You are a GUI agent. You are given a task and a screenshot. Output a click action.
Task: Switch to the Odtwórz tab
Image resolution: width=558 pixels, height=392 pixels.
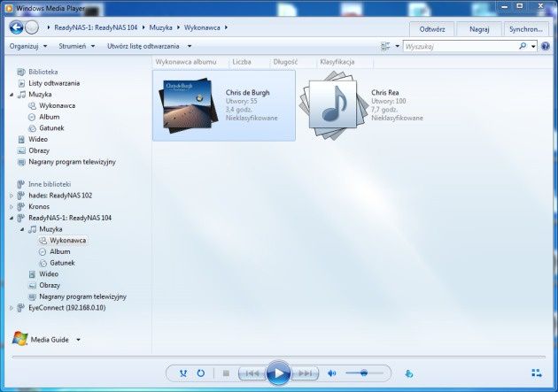432,29
